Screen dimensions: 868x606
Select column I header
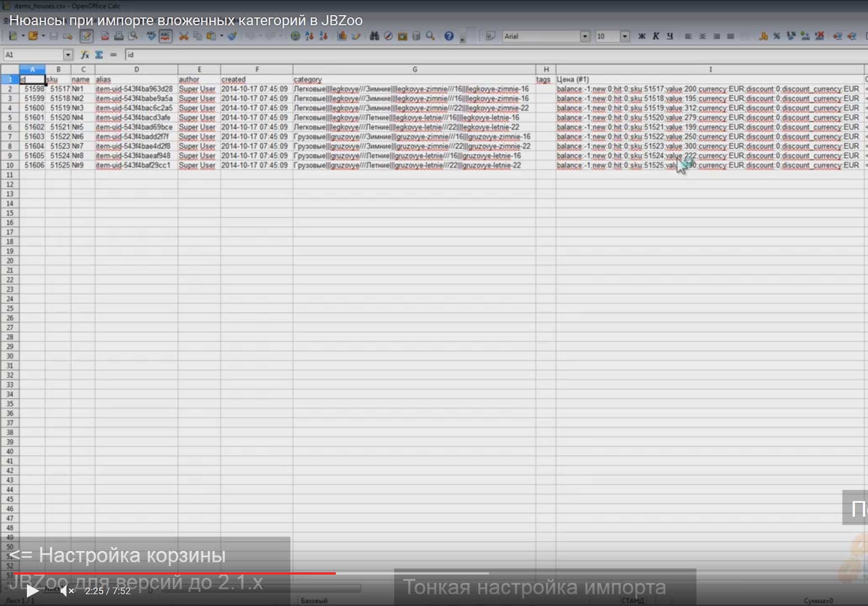pyautogui.click(x=710, y=70)
